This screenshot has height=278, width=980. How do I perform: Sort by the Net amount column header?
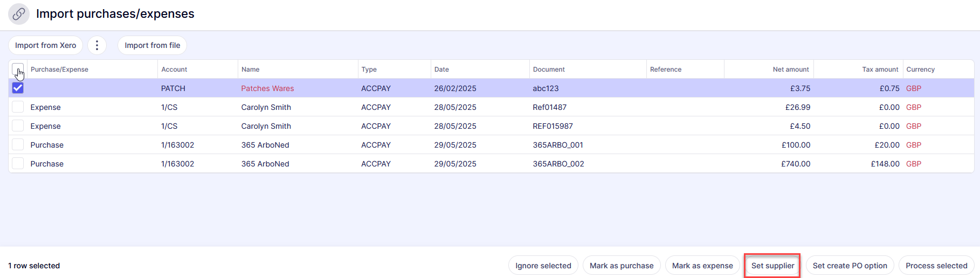[790, 69]
